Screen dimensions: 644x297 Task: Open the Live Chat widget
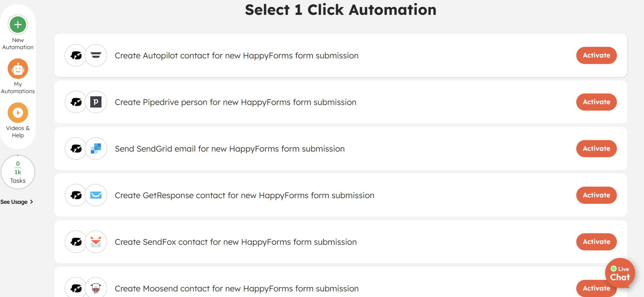pyautogui.click(x=620, y=273)
